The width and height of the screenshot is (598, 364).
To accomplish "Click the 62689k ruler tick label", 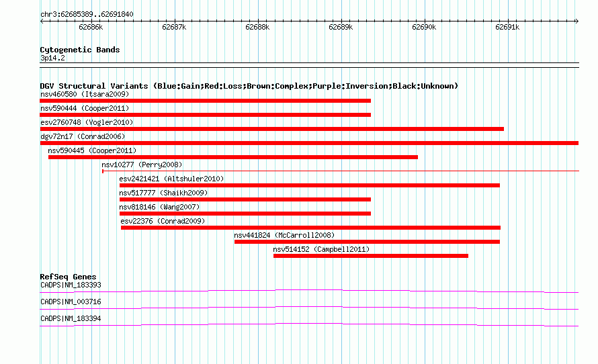I will tap(341, 27).
